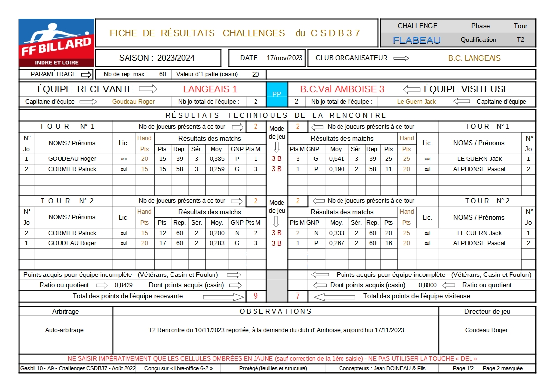Click the arrow after the left Points acquis pour équipe incomplète
The height and width of the screenshot is (392, 555).
[x=234, y=275]
